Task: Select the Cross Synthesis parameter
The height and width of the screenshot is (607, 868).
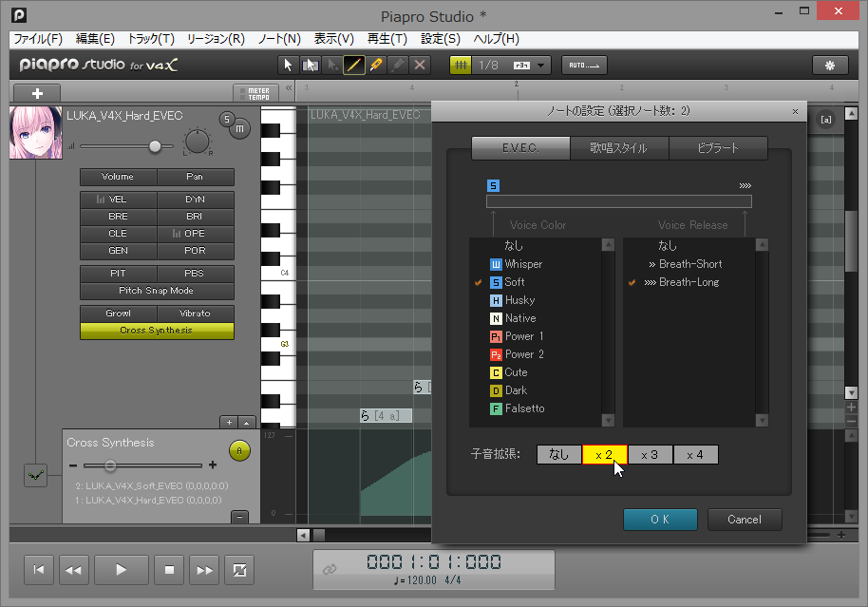Action: (x=157, y=331)
